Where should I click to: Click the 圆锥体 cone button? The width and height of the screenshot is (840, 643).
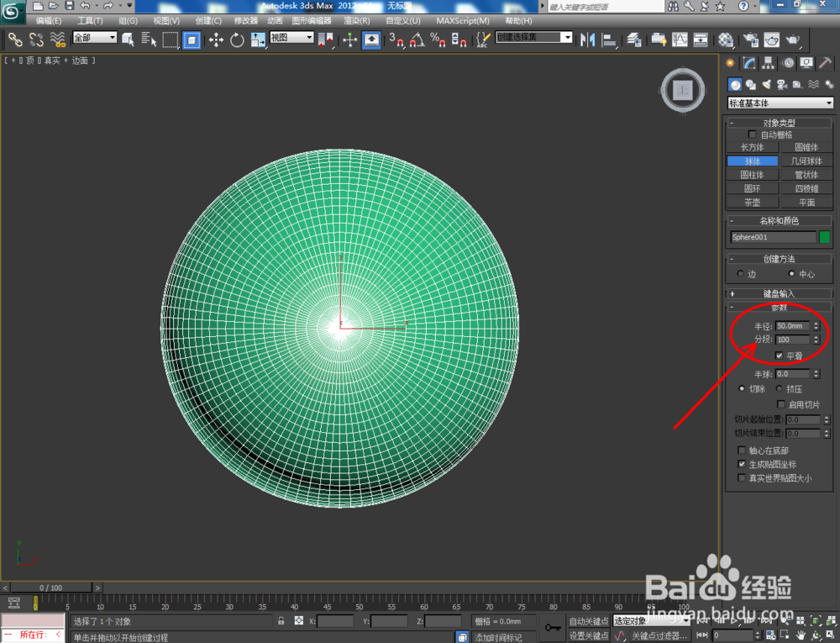(x=806, y=147)
